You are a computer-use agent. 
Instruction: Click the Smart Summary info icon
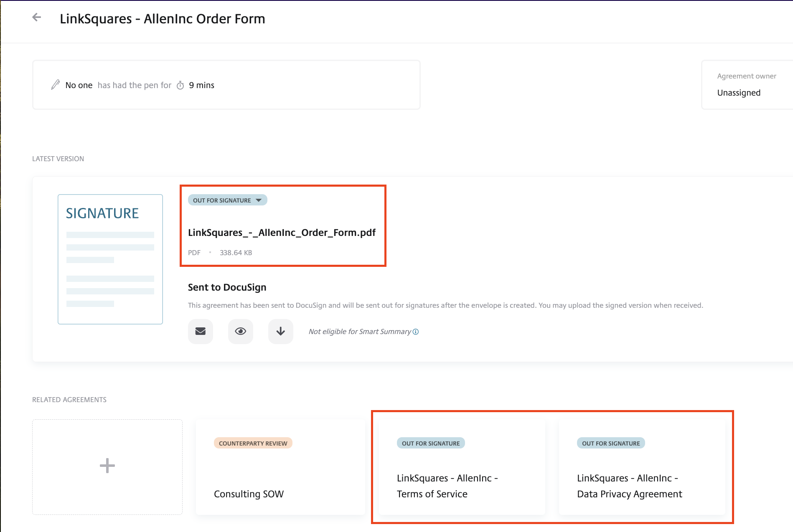tap(416, 332)
